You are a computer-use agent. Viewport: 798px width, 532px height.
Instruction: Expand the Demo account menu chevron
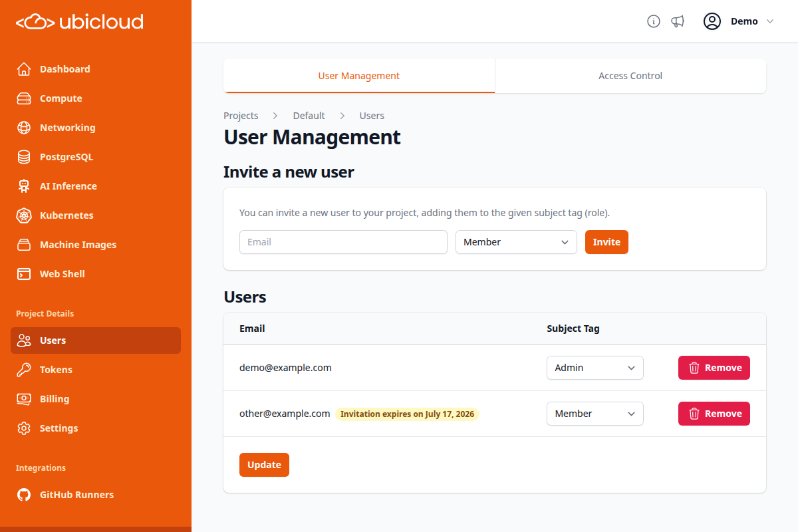point(770,21)
